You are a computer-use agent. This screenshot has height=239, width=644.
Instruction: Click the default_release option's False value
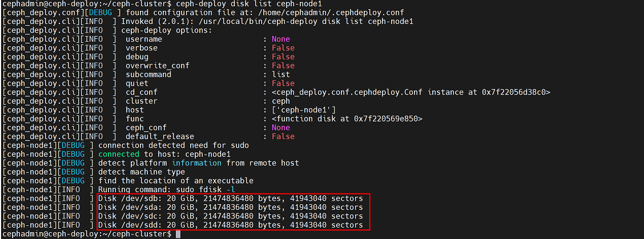tap(283, 136)
